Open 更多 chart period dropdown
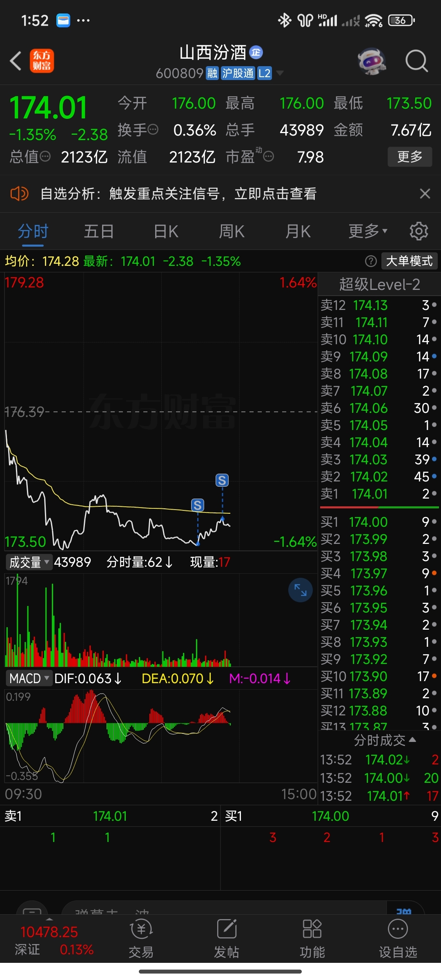This screenshot has width=441, height=980. pyautogui.click(x=368, y=231)
